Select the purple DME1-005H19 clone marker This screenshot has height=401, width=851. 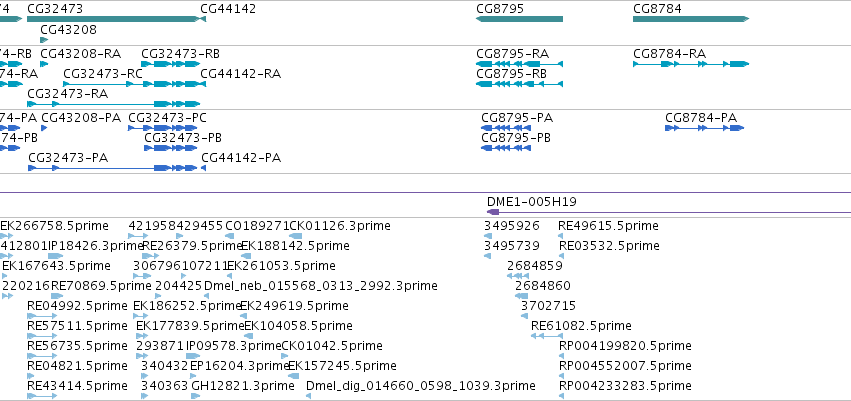point(493,212)
